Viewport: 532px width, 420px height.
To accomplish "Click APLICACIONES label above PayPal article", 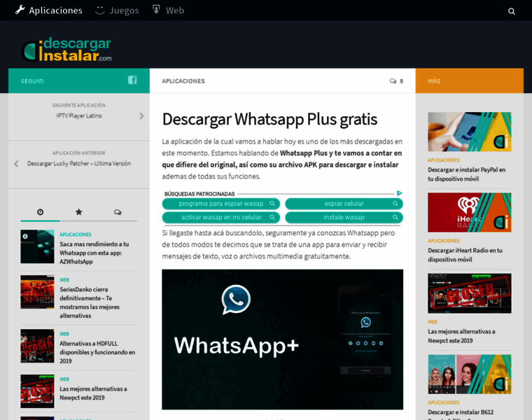I will (x=443, y=160).
